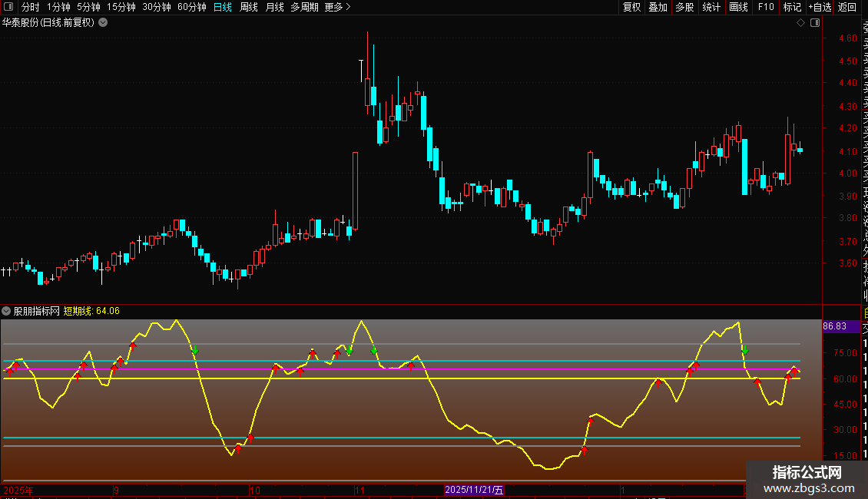Select the 1分钟 period tab
This screenshot has width=868, height=499.
(x=58, y=7)
